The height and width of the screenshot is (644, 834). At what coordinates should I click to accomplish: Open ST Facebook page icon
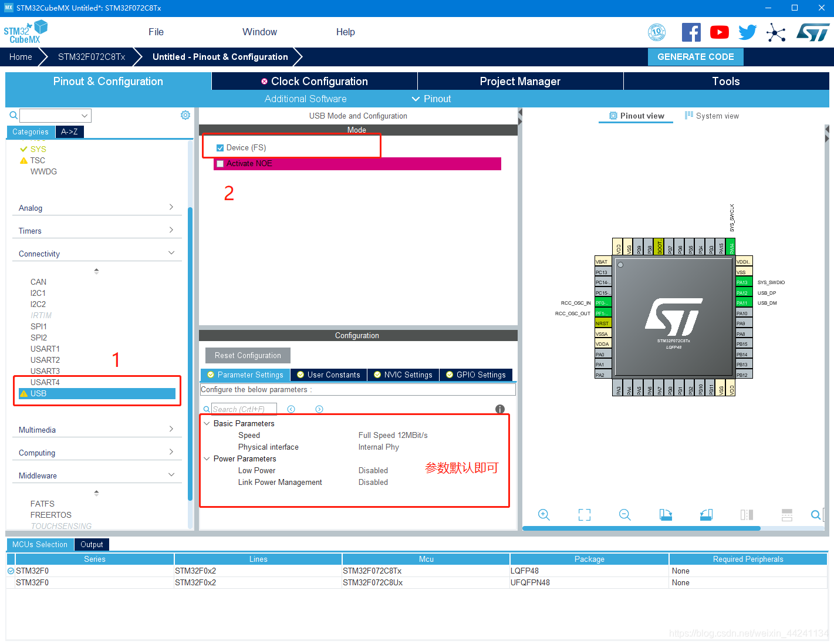[691, 32]
